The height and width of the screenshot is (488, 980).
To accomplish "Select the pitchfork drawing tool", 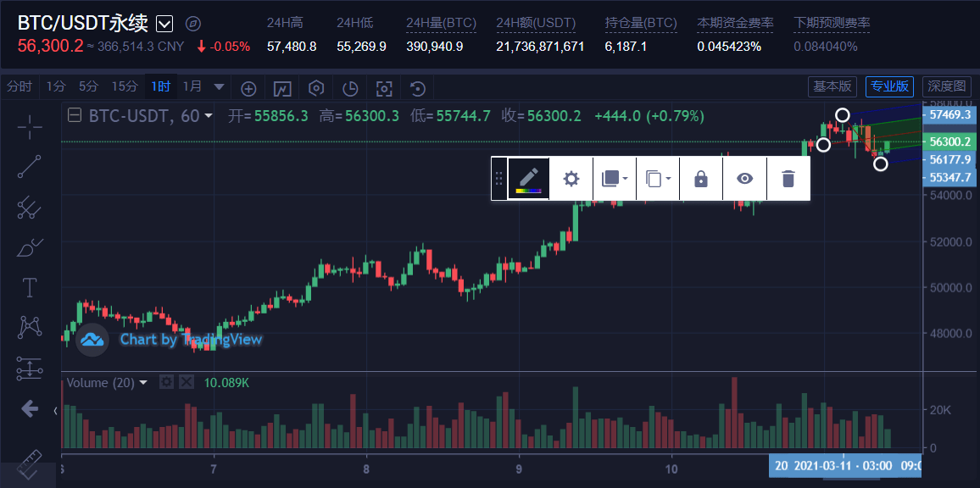I will (x=30, y=207).
